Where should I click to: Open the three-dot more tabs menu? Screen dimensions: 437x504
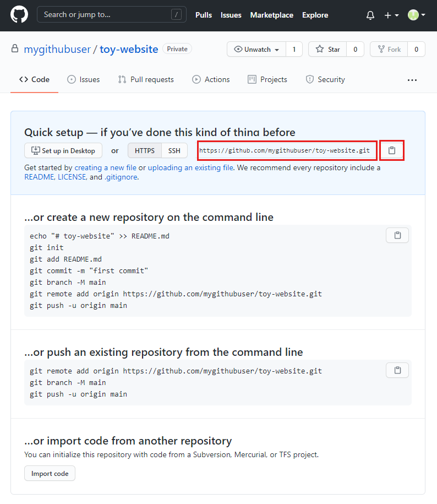pyautogui.click(x=412, y=80)
